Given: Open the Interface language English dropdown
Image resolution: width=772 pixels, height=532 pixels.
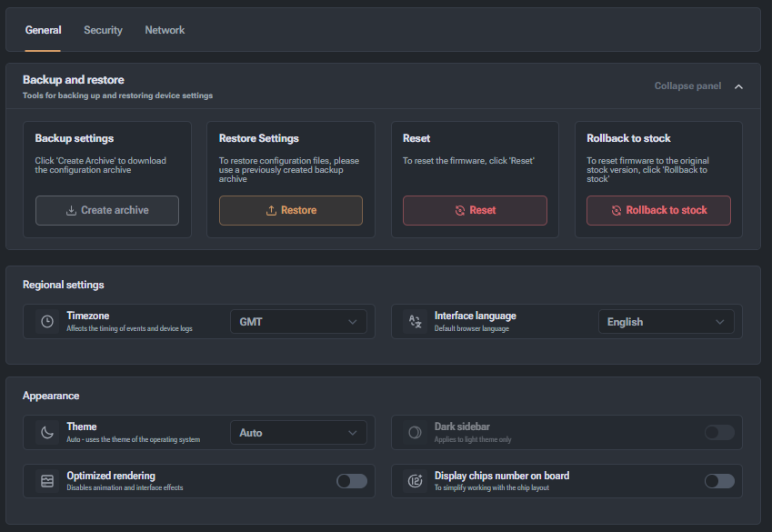Looking at the screenshot, I should tap(667, 322).
